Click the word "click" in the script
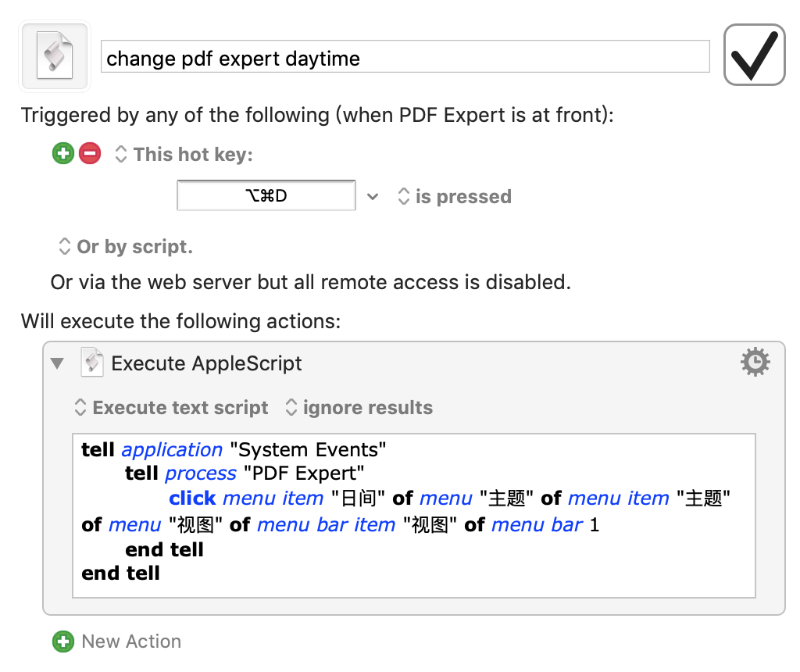This screenshot has height=672, width=800. [x=192, y=499]
